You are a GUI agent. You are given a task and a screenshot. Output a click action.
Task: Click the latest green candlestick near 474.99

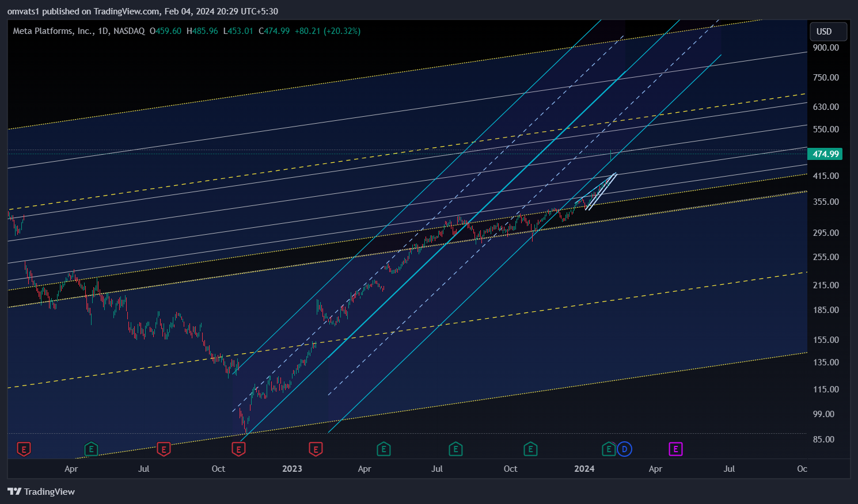610,155
